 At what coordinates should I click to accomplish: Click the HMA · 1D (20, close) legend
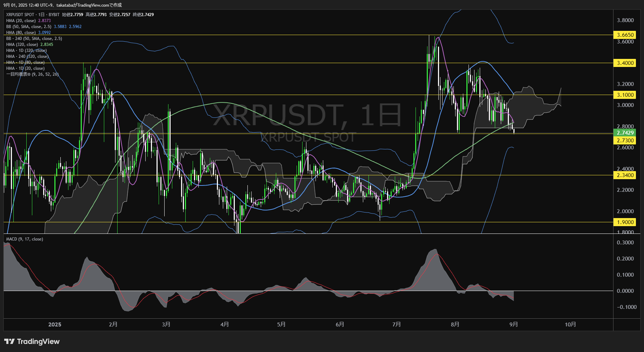point(25,68)
